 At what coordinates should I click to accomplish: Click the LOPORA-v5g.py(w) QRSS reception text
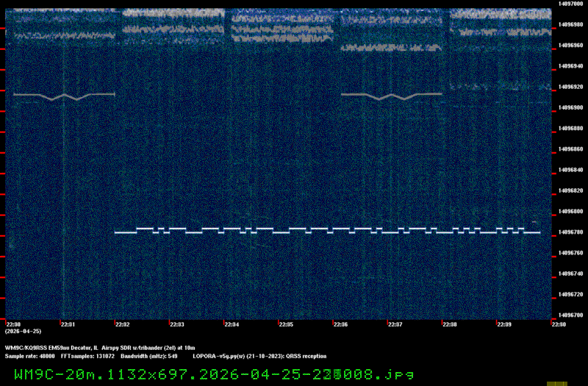pos(260,357)
